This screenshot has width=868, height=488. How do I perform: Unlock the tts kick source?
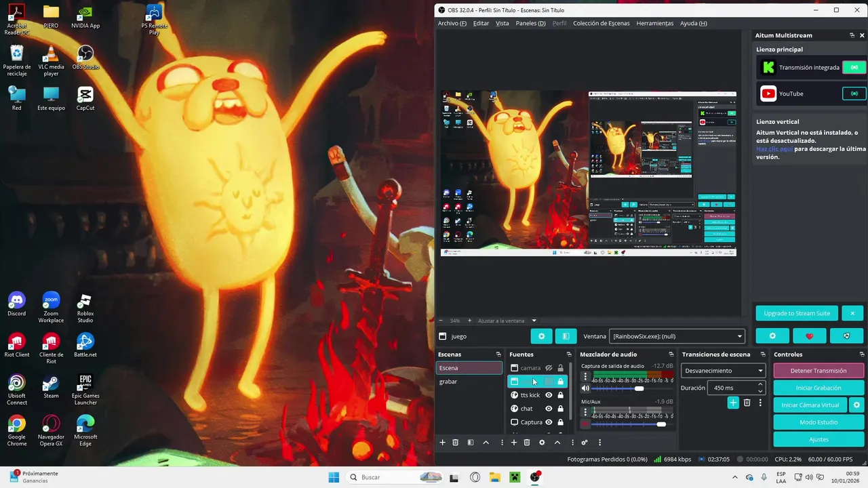[561, 395]
